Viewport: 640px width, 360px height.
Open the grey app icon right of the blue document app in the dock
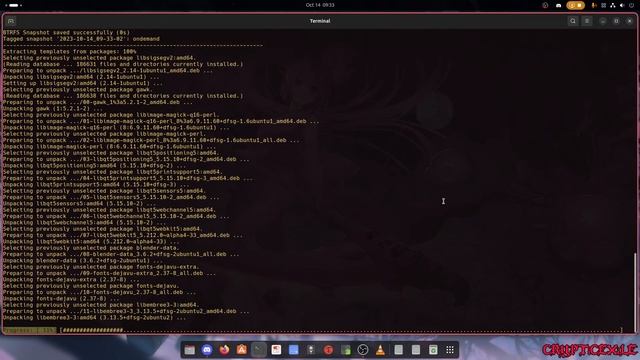311,350
